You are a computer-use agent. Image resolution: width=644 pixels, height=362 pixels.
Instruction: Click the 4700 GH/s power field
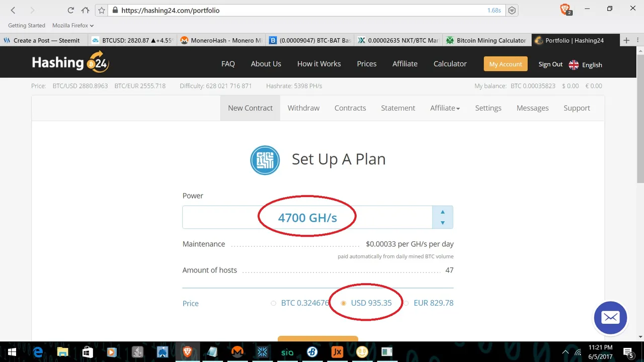coord(307,217)
